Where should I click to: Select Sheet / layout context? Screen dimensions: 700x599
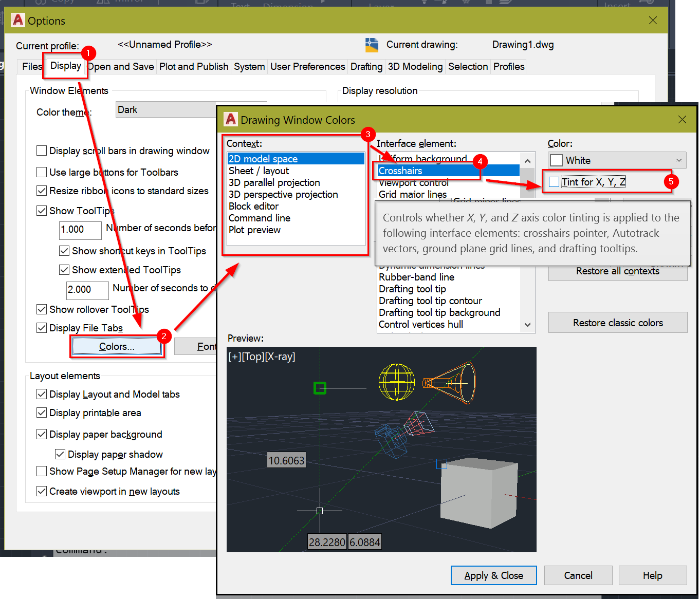pos(296,171)
